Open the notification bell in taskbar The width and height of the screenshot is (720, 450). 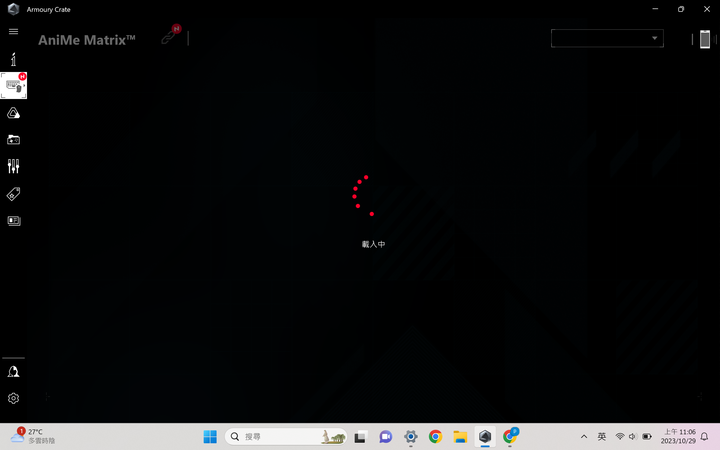[704, 437]
